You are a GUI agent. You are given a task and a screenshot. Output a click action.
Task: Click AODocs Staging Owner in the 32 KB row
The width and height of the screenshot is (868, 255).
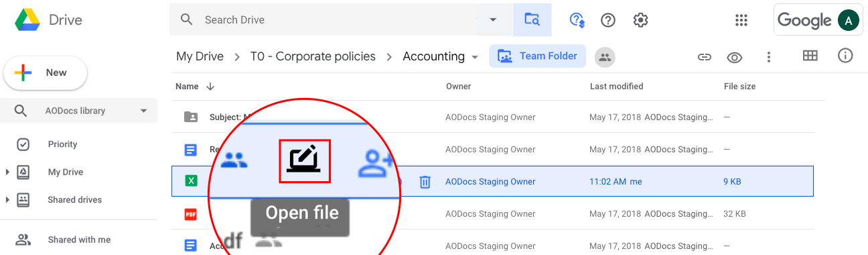pyautogui.click(x=490, y=214)
